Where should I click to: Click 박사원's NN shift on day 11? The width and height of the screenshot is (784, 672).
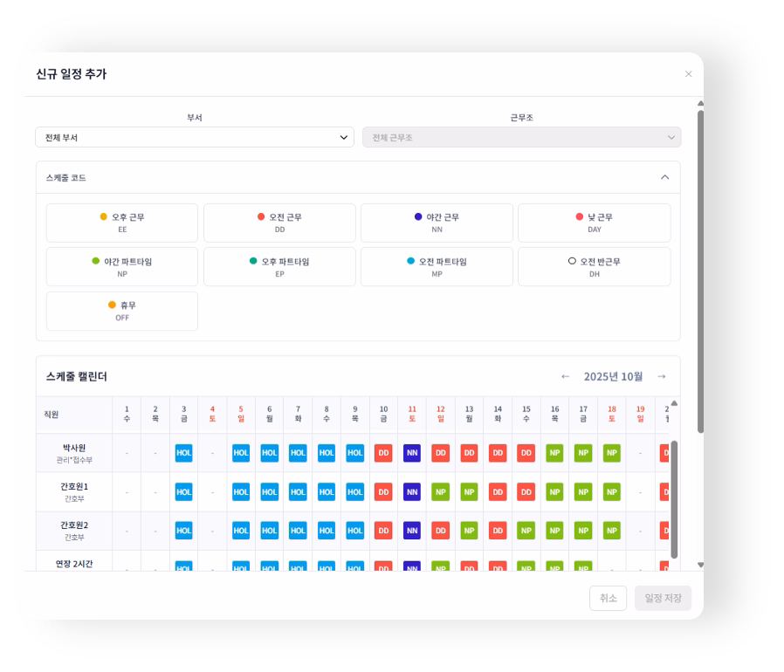[412, 453]
